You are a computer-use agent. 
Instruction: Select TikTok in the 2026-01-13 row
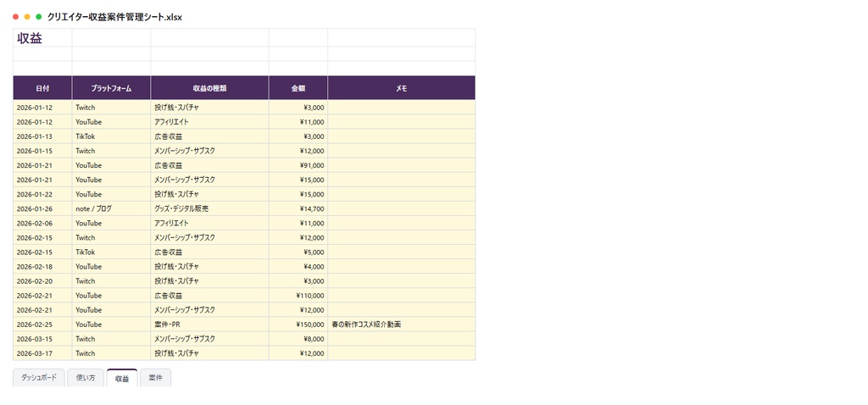(x=111, y=136)
